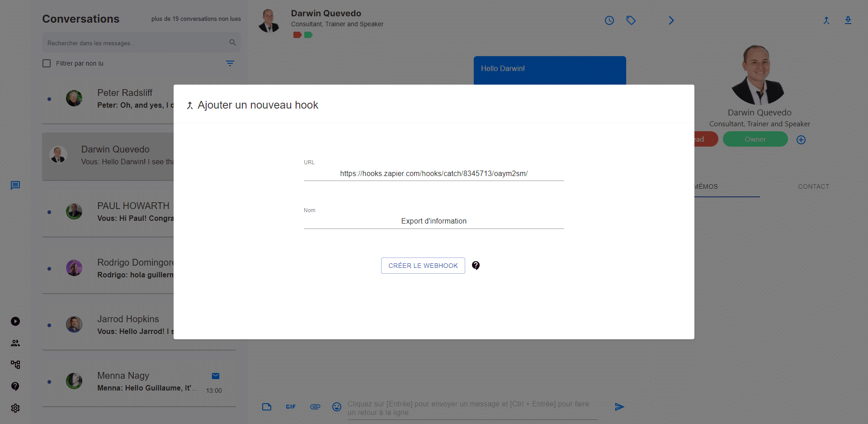The image size is (868, 424).
Task: Click the play circle icon in sidebar
Action: [x=15, y=321]
